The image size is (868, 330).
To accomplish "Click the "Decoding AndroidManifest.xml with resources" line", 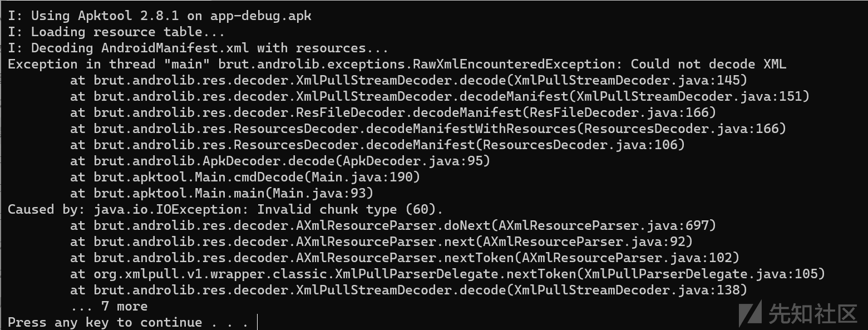I will click(198, 48).
